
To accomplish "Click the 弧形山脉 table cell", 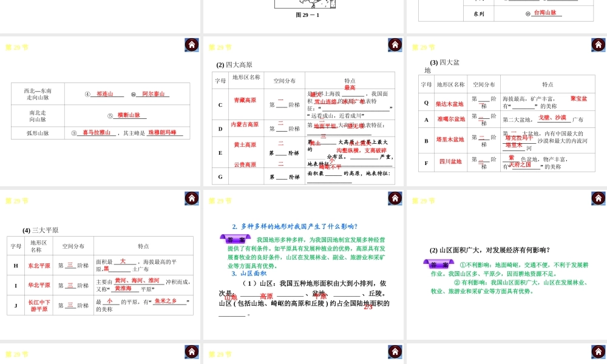I will click(x=38, y=133).
